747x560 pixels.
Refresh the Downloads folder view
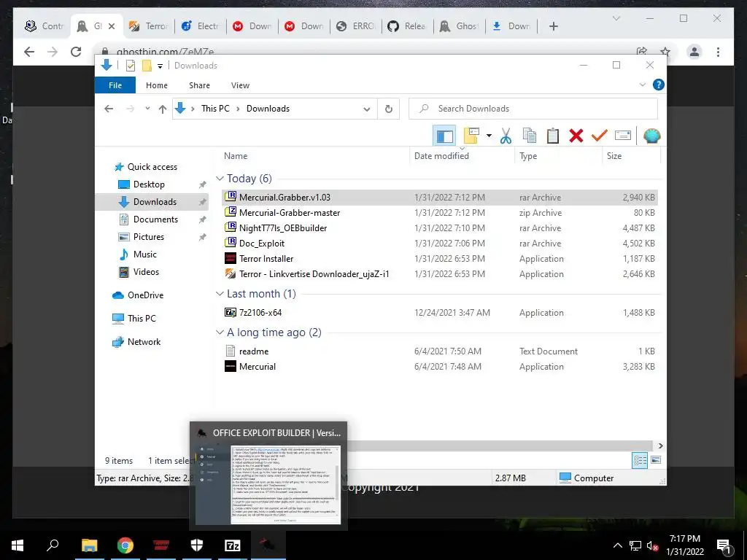(x=389, y=109)
